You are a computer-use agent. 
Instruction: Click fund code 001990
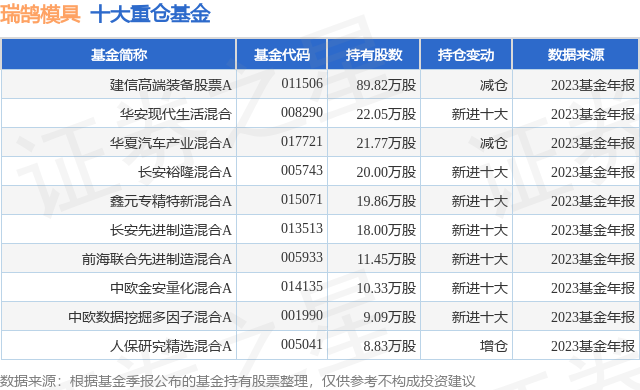pos(302,315)
